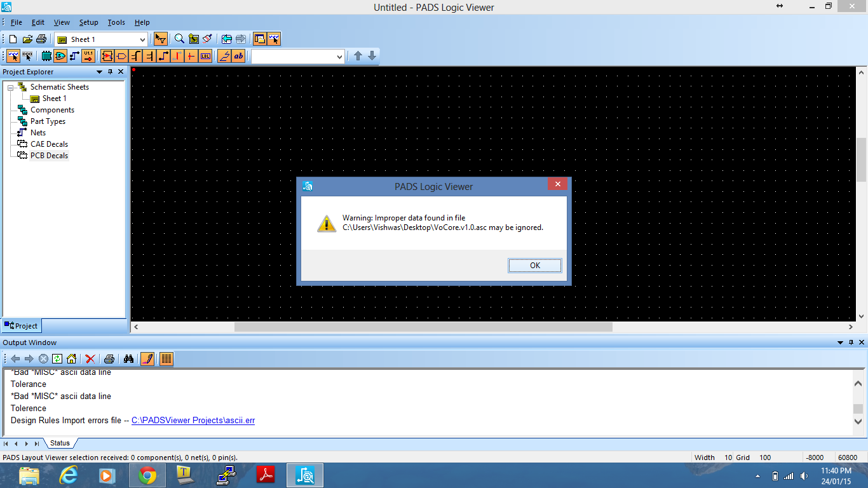
Task: Open the Setup menu
Action: click(x=88, y=22)
